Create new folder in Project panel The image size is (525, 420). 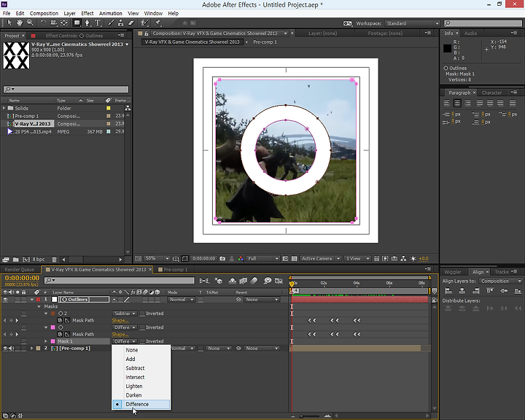point(16,260)
